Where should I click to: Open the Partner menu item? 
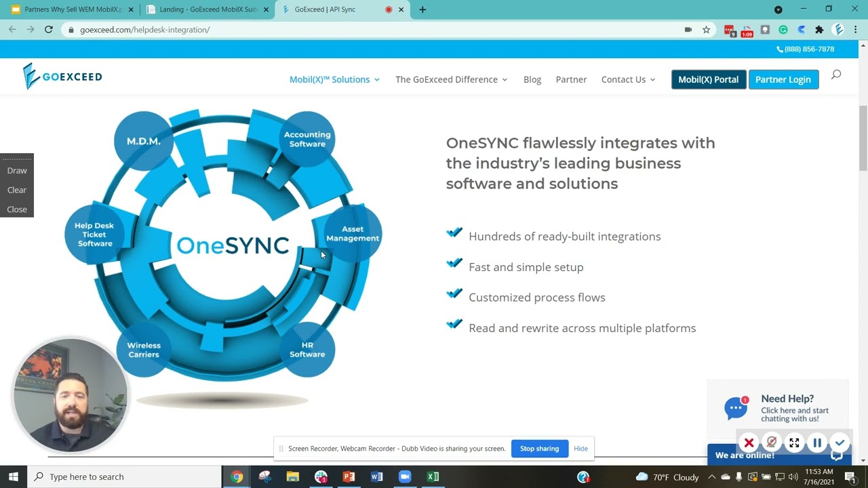[x=571, y=79]
